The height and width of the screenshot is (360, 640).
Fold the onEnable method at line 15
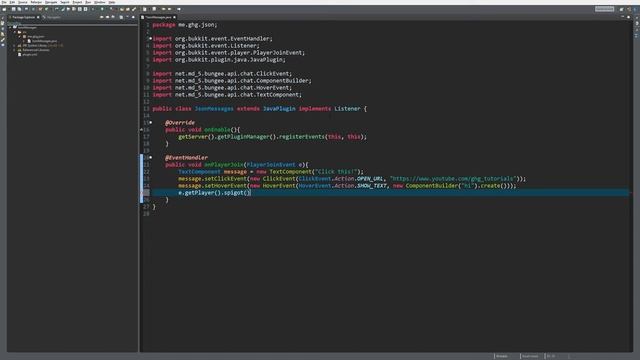point(151,122)
